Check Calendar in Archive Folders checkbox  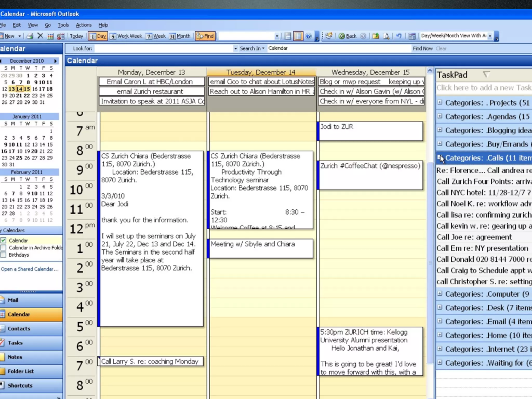pyautogui.click(x=3, y=248)
